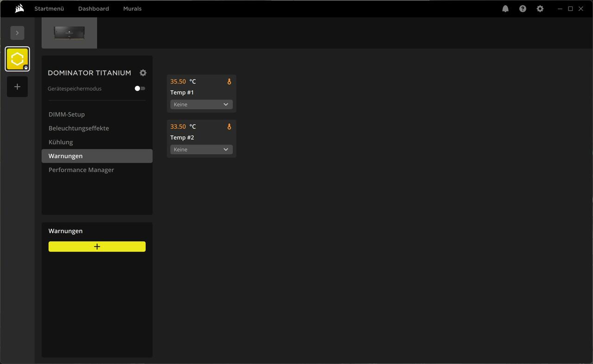Go to the Dashboard tab
Image resolution: width=593 pixels, height=364 pixels.
tap(94, 9)
